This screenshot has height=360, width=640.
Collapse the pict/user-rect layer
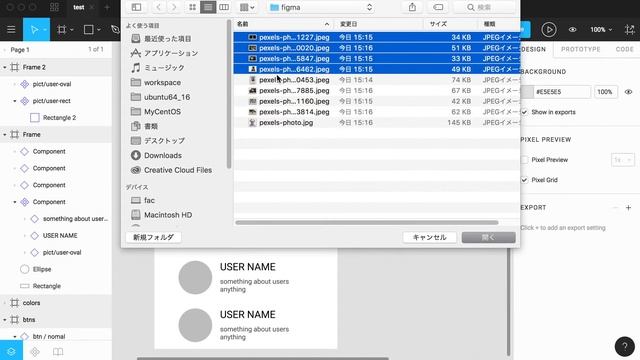pos(15,101)
